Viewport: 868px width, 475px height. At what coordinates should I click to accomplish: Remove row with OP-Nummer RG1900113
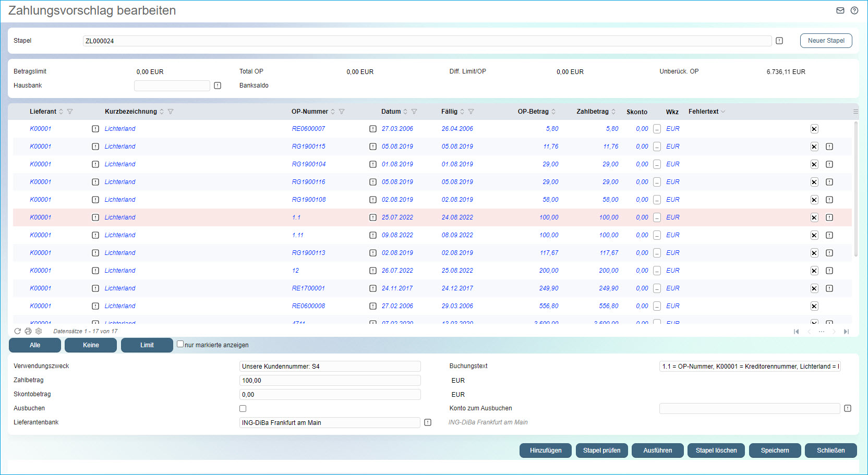coord(814,253)
